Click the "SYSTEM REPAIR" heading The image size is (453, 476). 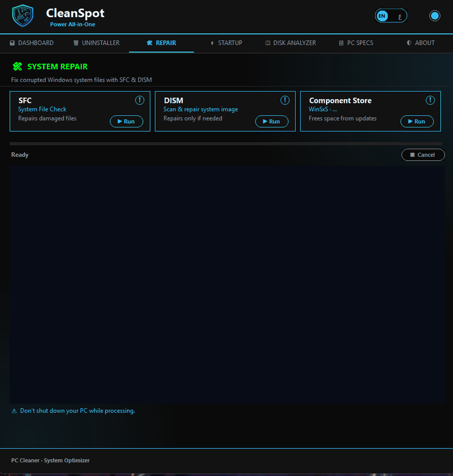click(57, 66)
